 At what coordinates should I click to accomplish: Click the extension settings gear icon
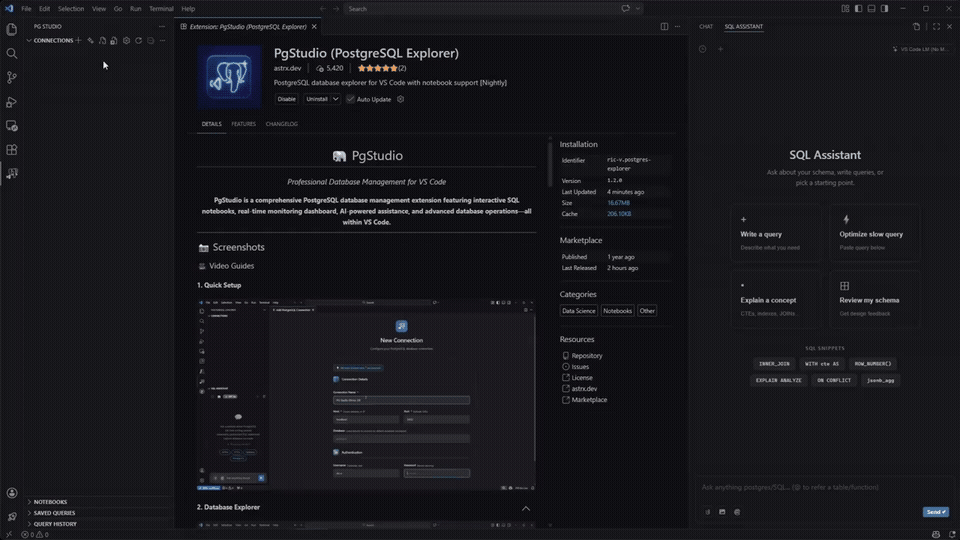(x=400, y=99)
